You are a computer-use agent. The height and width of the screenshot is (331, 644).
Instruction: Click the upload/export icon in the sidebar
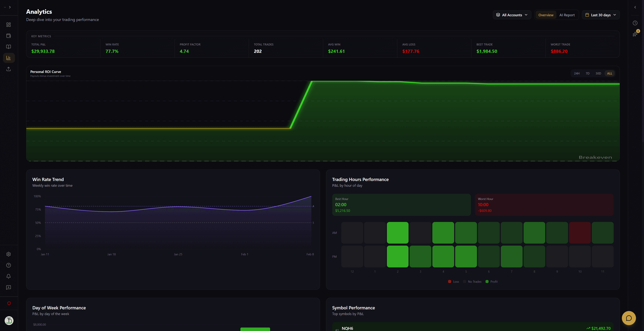tap(9, 69)
